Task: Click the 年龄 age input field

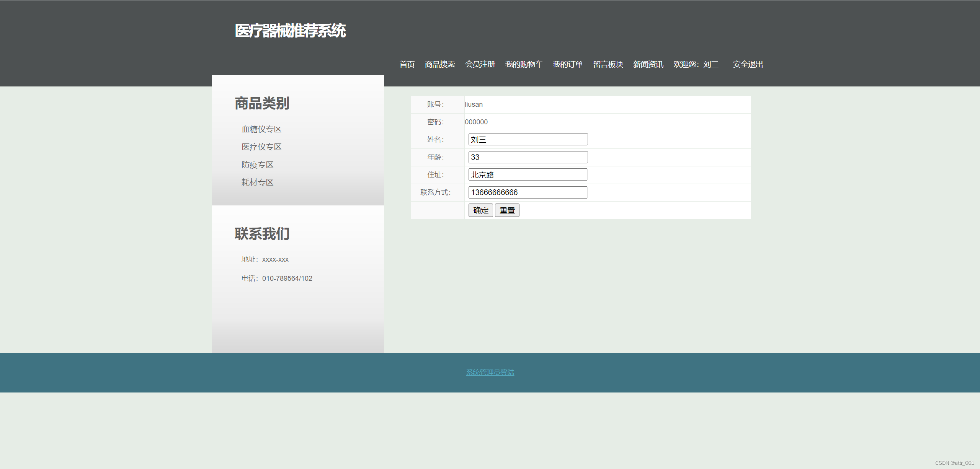Action: tap(528, 157)
